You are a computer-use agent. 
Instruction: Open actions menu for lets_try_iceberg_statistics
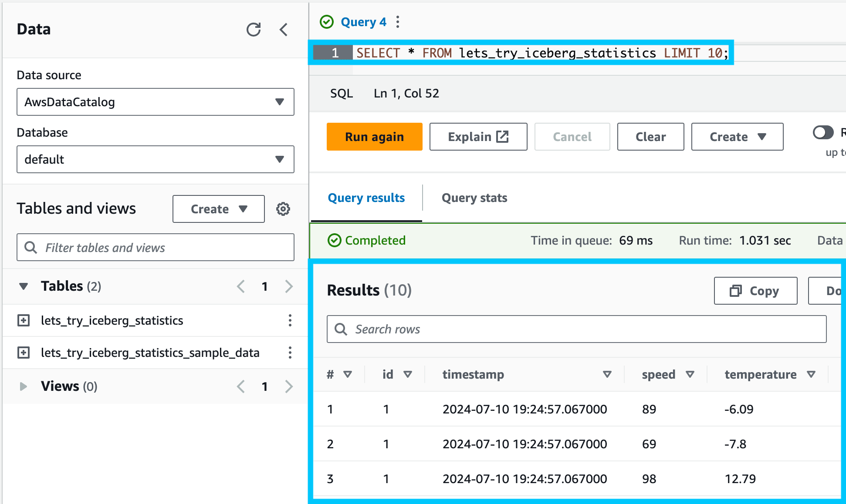[x=290, y=320]
